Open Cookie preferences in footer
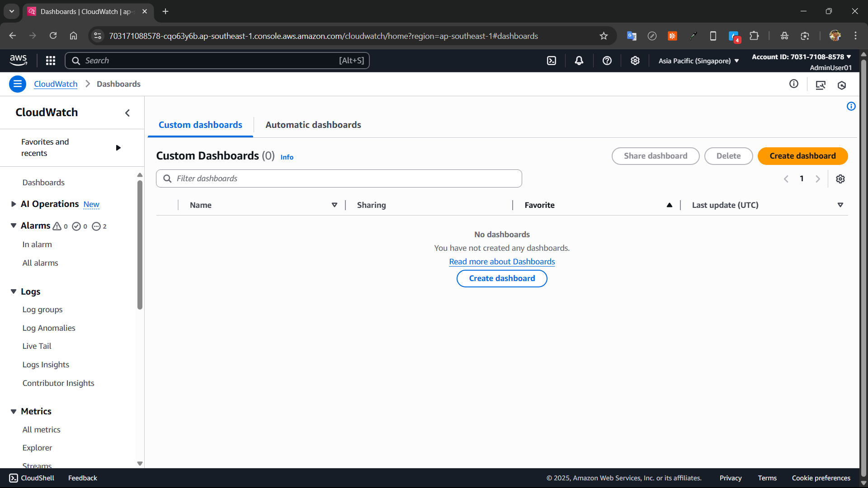This screenshot has width=868, height=488. click(x=821, y=478)
